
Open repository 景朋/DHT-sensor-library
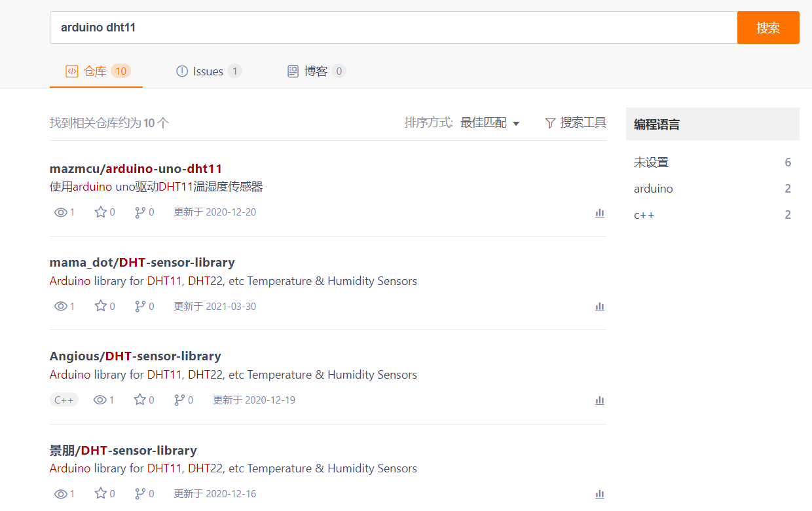123,451
